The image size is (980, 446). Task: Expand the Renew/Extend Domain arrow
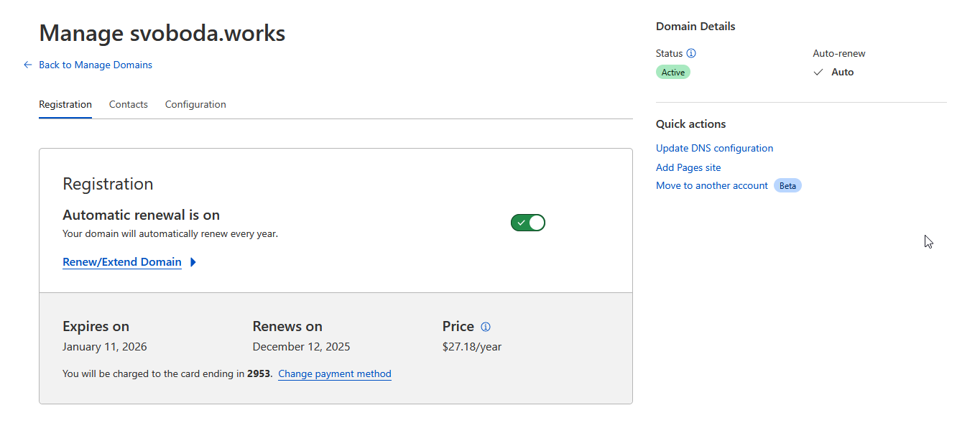[193, 262]
